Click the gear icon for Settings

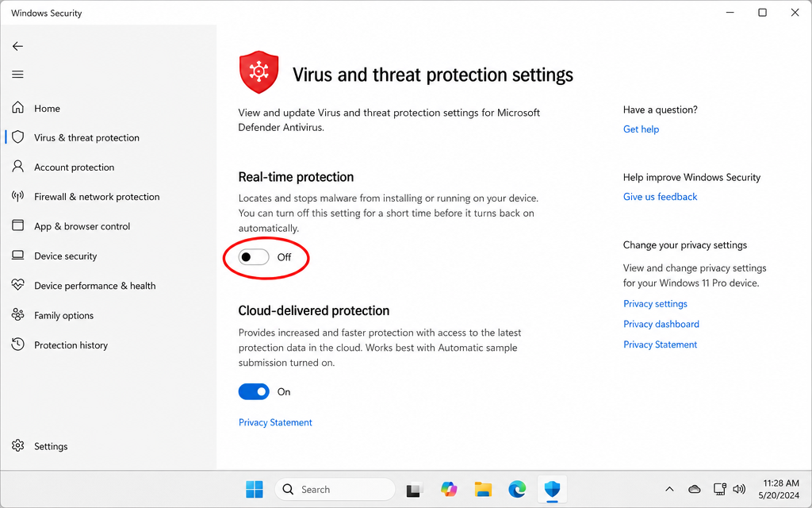click(x=17, y=445)
